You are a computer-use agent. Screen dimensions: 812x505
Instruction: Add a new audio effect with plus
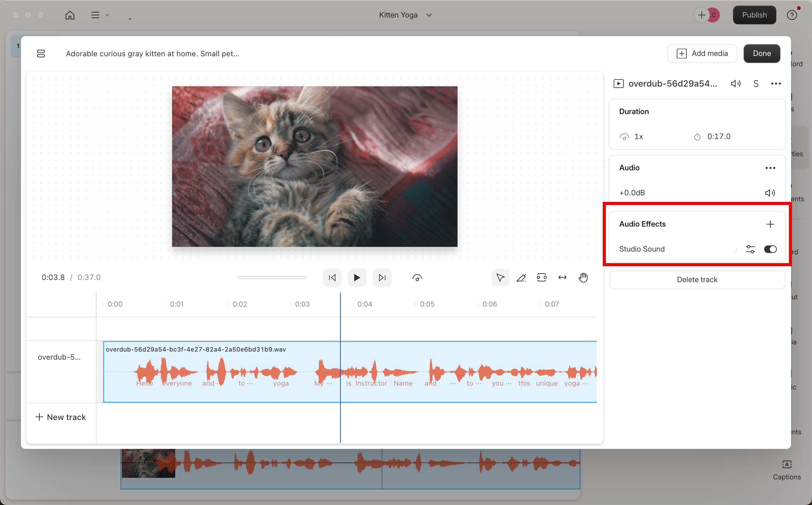770,224
